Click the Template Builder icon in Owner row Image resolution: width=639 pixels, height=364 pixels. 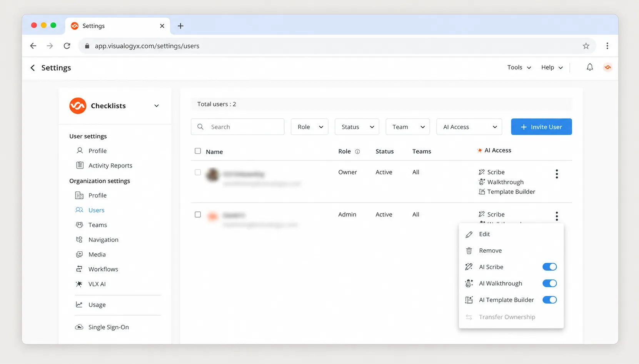click(x=482, y=191)
